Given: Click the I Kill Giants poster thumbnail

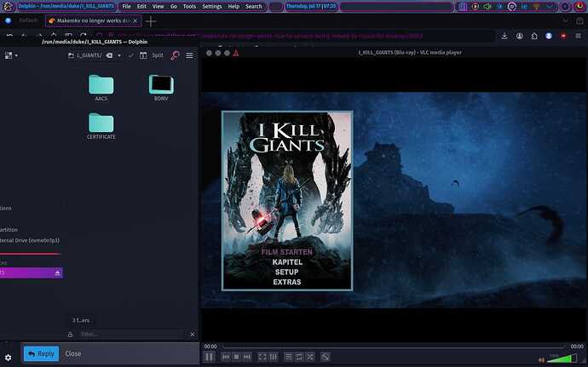Looking at the screenshot, I should (287, 201).
